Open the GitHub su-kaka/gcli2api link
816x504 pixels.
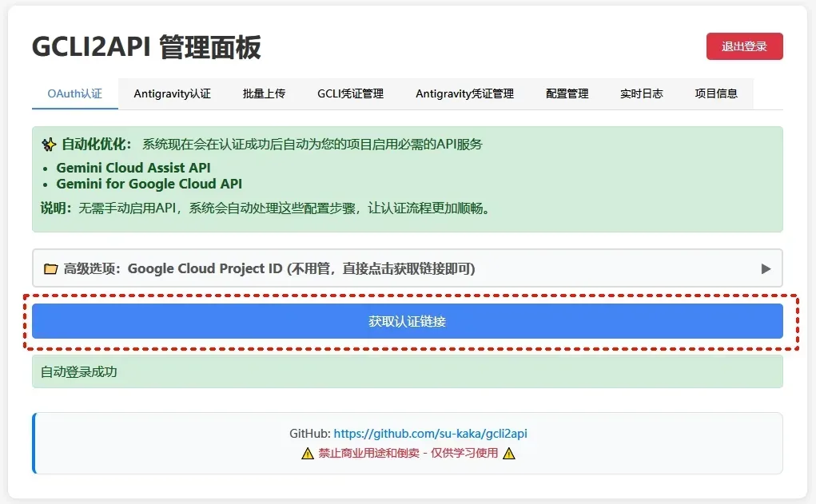coord(430,434)
